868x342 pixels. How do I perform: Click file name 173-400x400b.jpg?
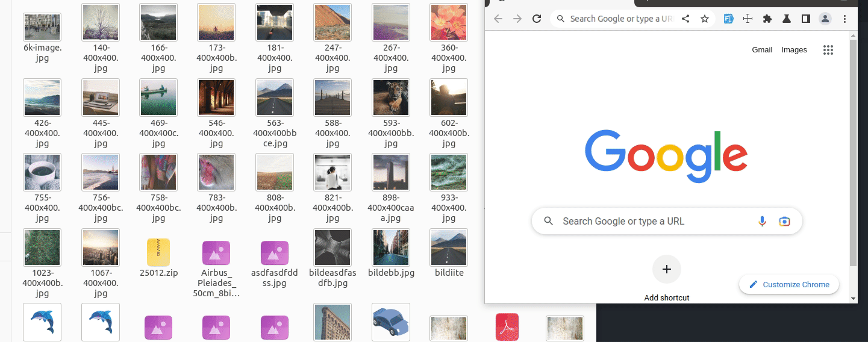216,58
